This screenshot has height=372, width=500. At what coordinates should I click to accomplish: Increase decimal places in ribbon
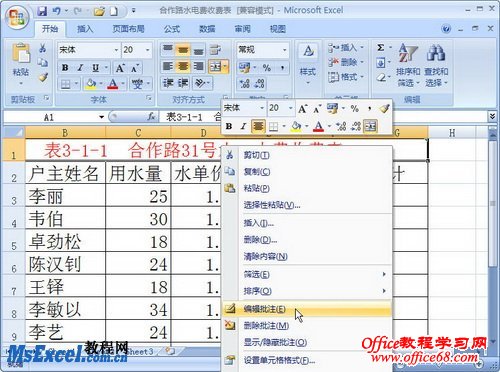[245, 83]
